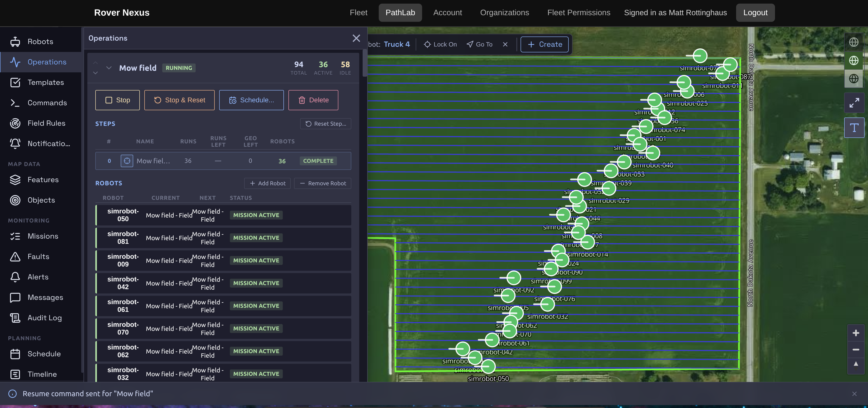Select the top globe map layer icon
This screenshot has height=408, width=868.
click(x=853, y=42)
